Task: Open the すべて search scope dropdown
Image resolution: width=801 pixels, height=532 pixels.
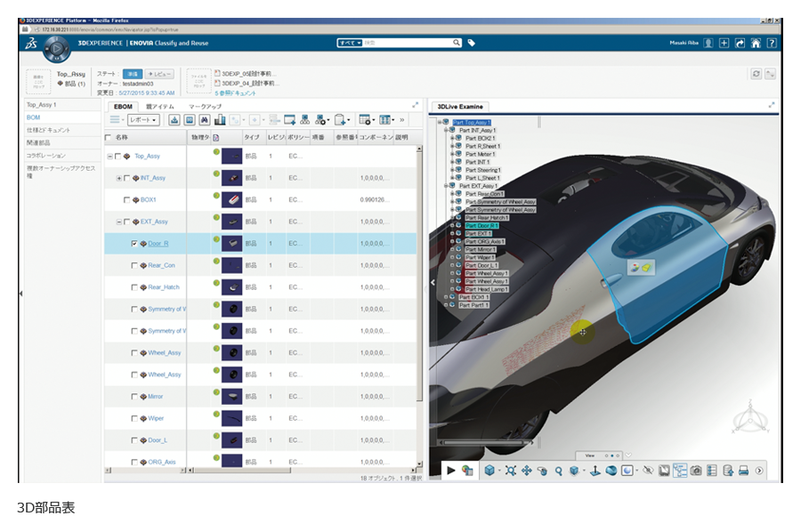Action: click(x=350, y=43)
